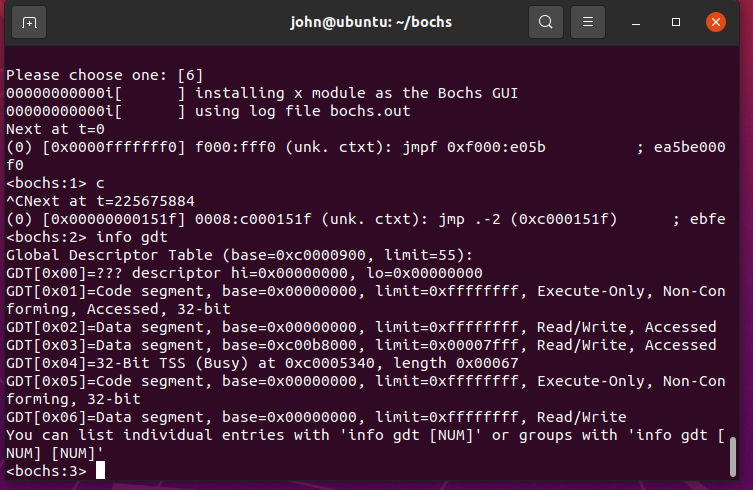Screen dimensions: 753x490
Task: Click the terminal vertical scrollbar handle
Action: (x=733, y=456)
